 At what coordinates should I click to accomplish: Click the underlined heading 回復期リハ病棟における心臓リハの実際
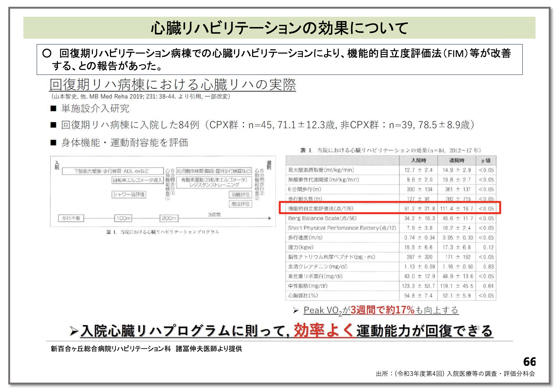pos(173,85)
